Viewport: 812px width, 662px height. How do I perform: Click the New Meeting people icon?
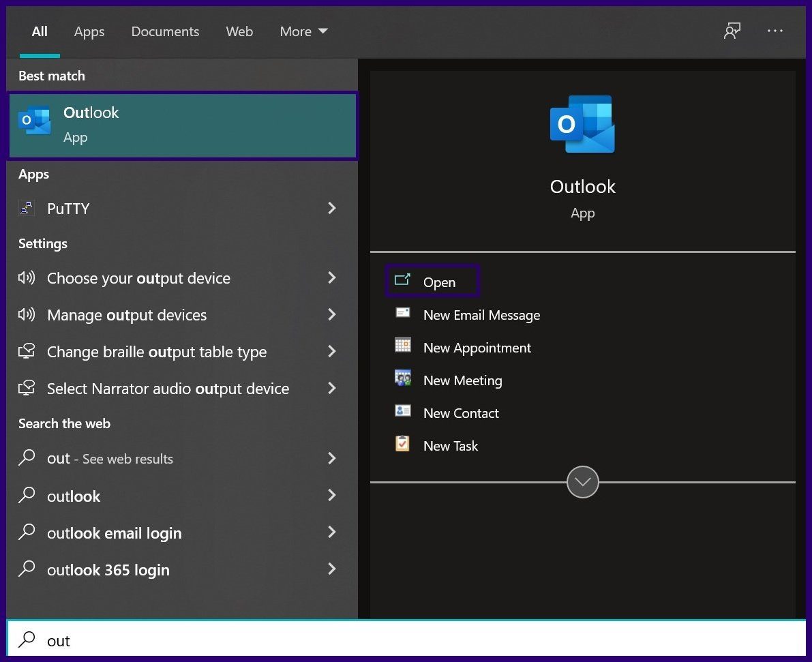click(x=402, y=378)
